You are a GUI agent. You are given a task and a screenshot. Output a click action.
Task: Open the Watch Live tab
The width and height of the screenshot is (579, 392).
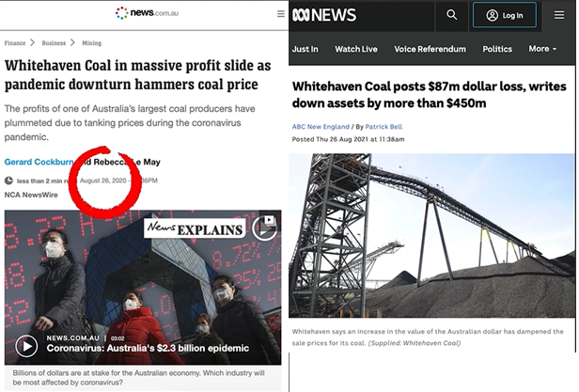click(356, 49)
